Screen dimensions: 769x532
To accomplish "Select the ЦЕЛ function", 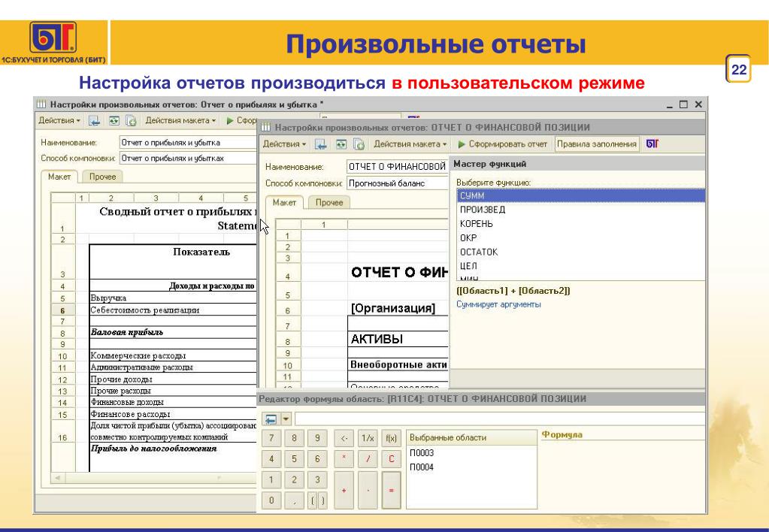I will pos(580,266).
